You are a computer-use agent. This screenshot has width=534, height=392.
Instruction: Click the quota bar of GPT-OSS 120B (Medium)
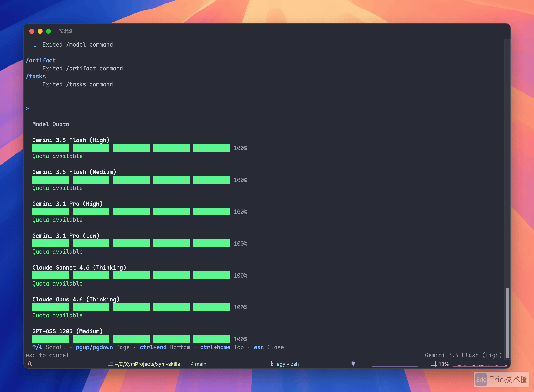point(131,339)
